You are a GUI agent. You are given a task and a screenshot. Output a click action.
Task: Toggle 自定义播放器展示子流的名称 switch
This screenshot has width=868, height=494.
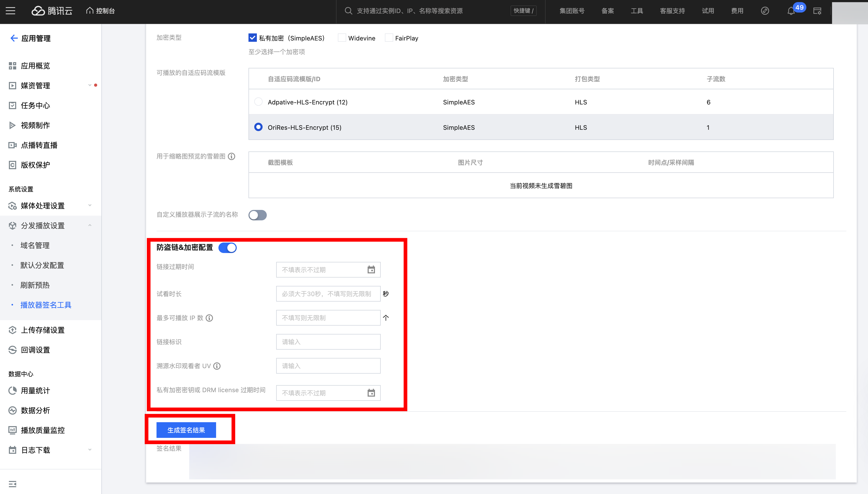click(258, 215)
